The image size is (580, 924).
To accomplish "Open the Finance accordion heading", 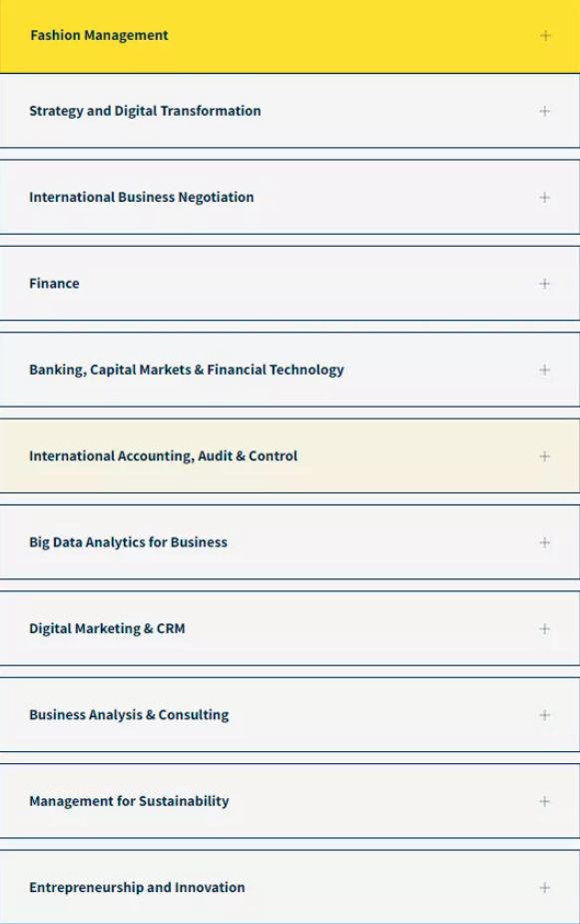I will pyautogui.click(x=54, y=284).
